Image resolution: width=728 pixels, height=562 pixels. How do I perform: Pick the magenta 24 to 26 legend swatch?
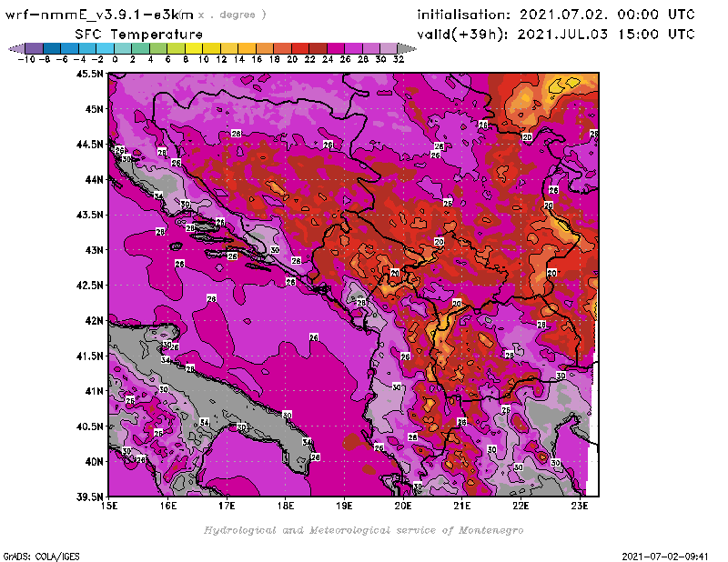335,48
